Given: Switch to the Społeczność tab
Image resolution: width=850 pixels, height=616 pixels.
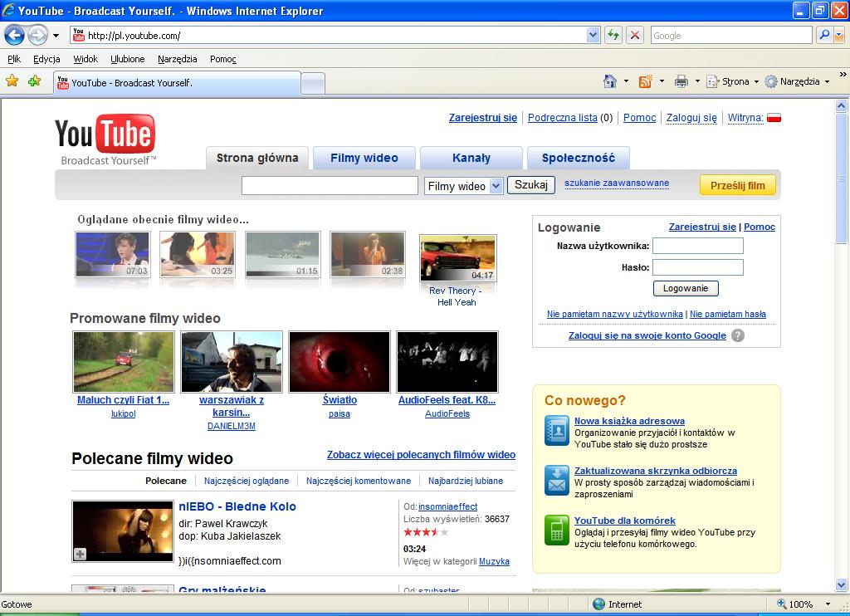Looking at the screenshot, I should (579, 158).
